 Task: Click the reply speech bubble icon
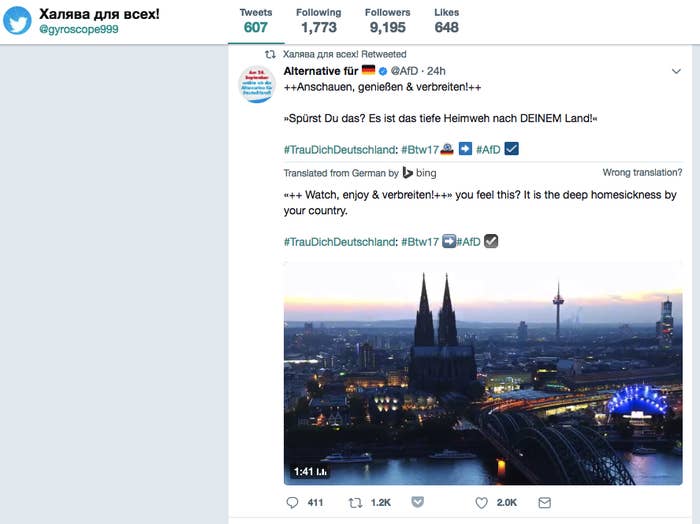pyautogui.click(x=292, y=503)
